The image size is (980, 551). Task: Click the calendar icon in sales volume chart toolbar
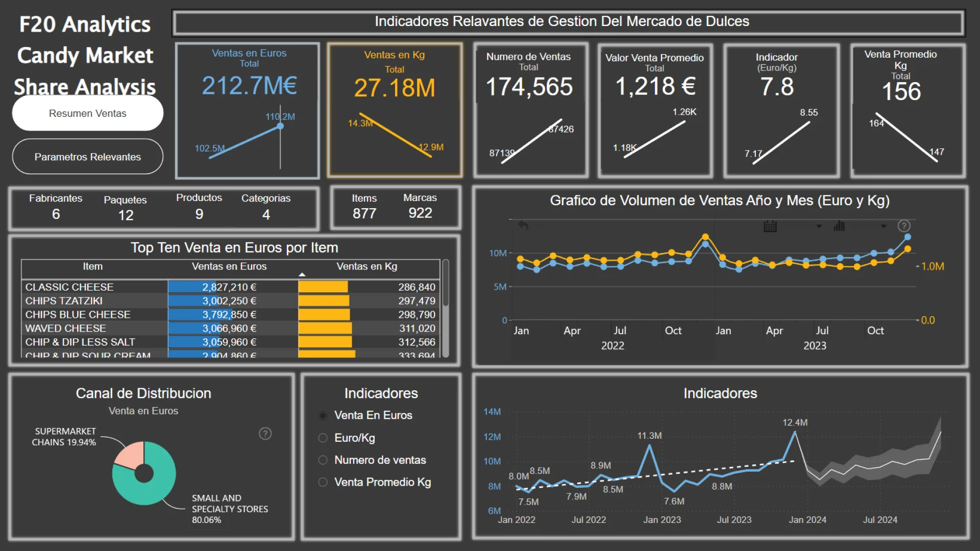770,226
